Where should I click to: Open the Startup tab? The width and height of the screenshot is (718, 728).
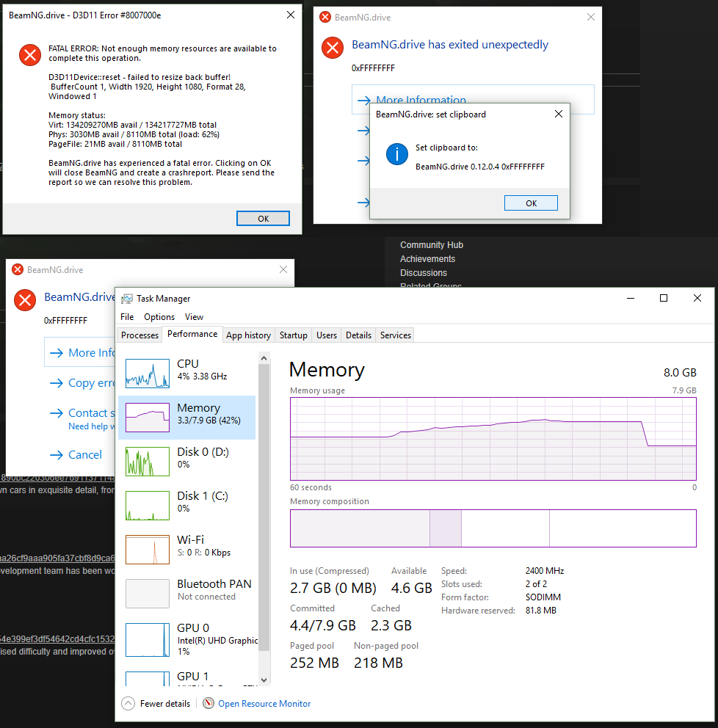[x=294, y=335]
